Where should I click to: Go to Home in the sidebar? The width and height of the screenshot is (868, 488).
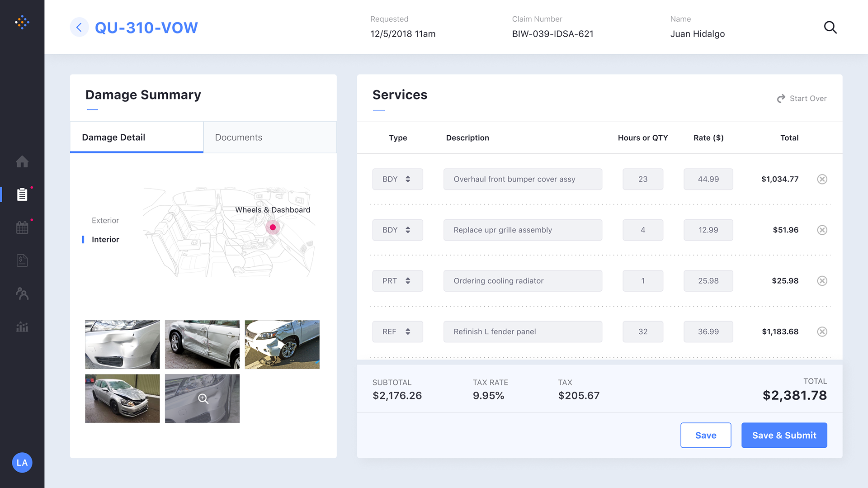(22, 162)
